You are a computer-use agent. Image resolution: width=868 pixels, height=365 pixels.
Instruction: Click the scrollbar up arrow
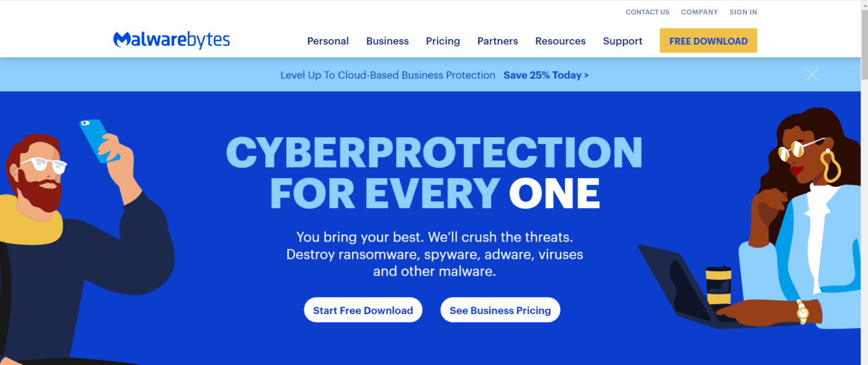[x=864, y=5]
